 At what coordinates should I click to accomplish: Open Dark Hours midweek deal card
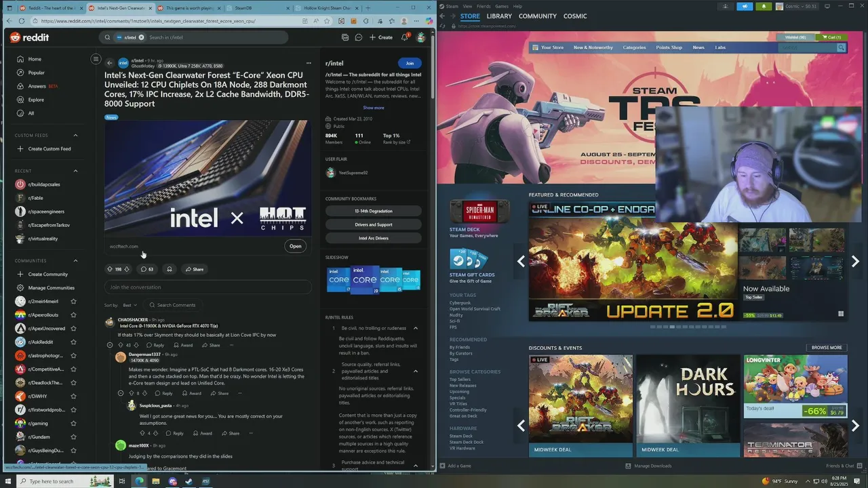(688, 405)
